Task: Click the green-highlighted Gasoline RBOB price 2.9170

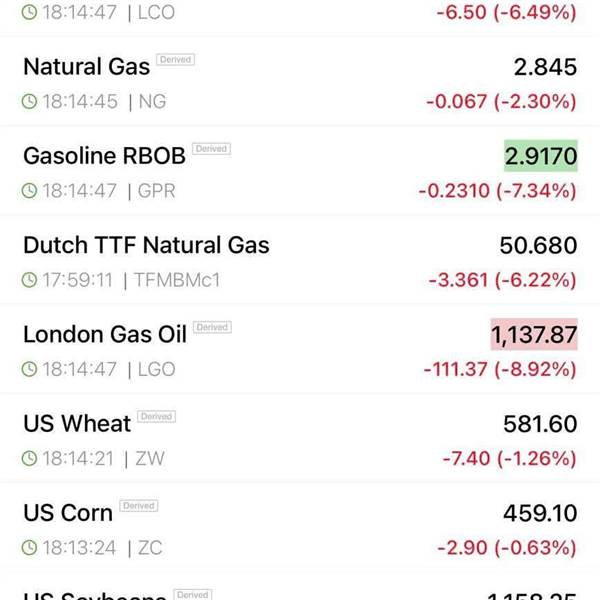Action: pyautogui.click(x=540, y=156)
